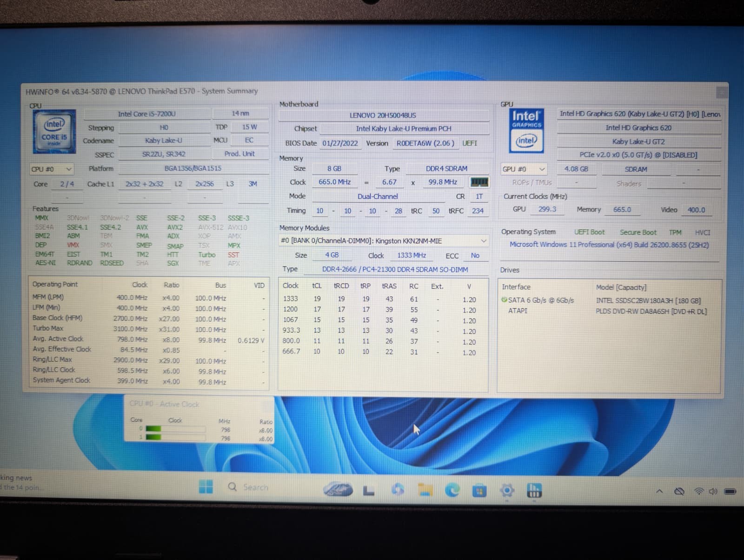This screenshot has width=744, height=560.
Task: Click the search highlight picture in taskbar
Action: pyautogui.click(x=338, y=489)
